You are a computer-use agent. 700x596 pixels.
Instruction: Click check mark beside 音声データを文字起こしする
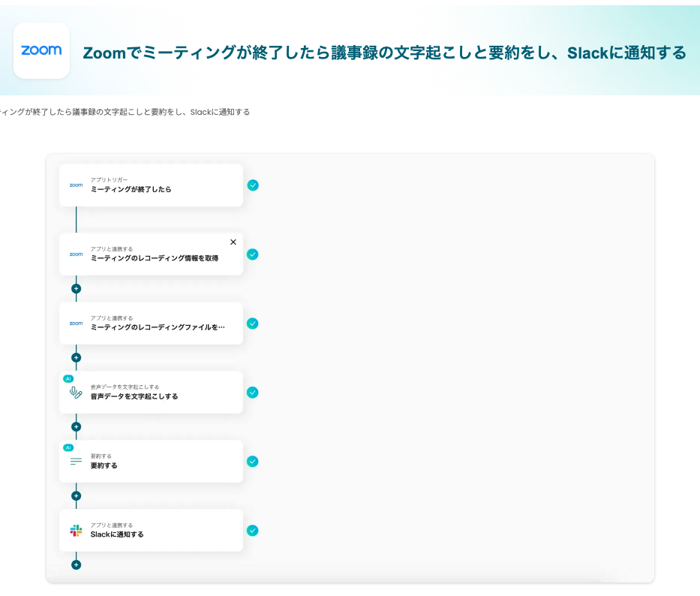pos(253,393)
